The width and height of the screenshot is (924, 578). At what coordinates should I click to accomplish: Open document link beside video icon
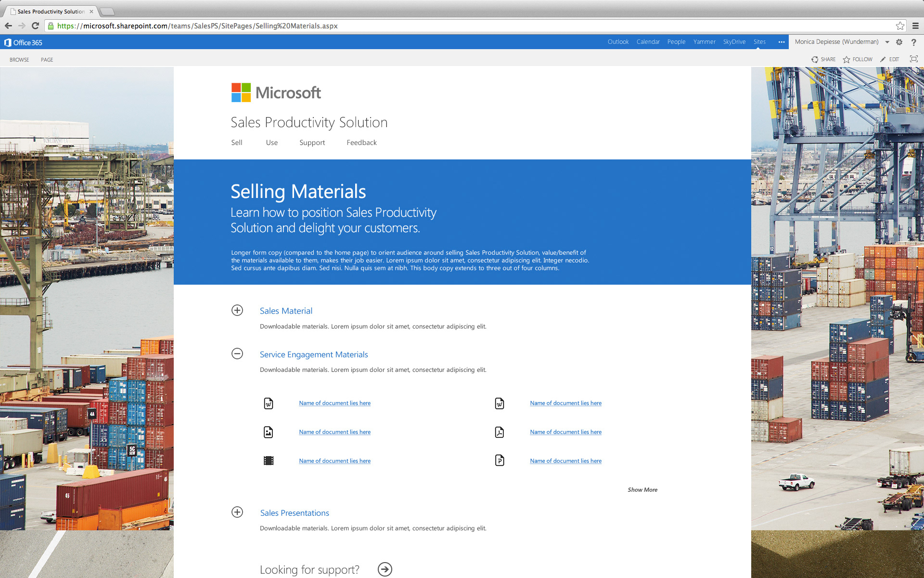[x=334, y=461]
